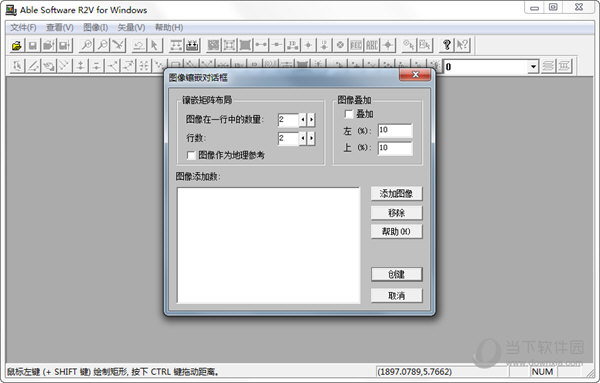
Task: Open the 矢量(V) menu
Action: 131,28
